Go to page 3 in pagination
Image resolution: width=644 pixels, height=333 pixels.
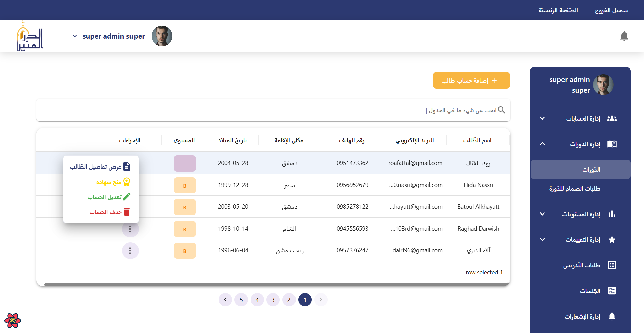[x=273, y=300]
